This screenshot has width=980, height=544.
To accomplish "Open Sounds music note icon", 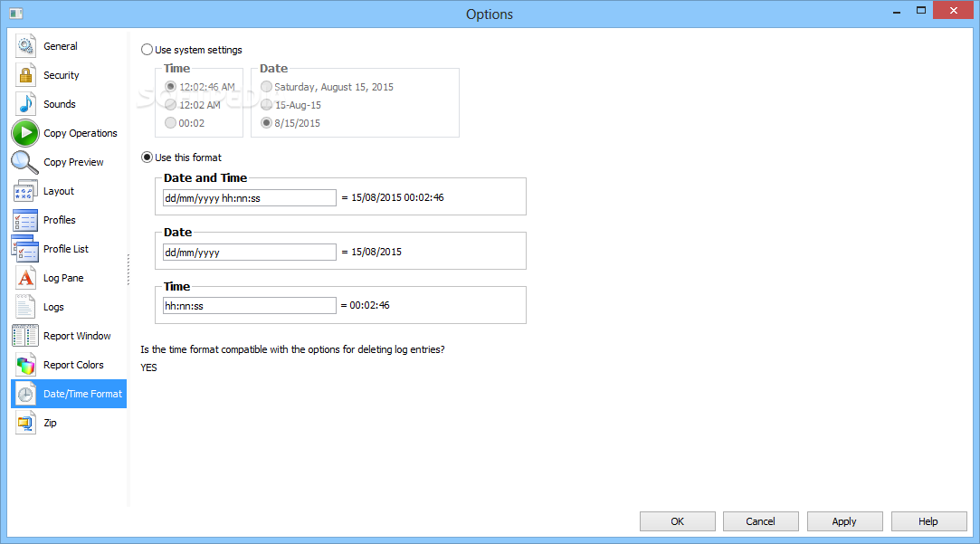I will coord(25,104).
